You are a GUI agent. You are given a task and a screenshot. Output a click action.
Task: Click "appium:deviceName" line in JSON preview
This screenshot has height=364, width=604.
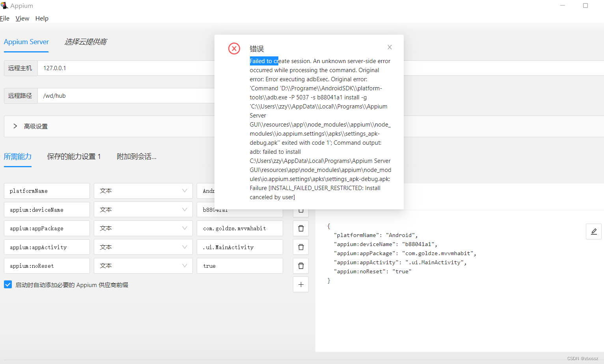(x=386, y=244)
